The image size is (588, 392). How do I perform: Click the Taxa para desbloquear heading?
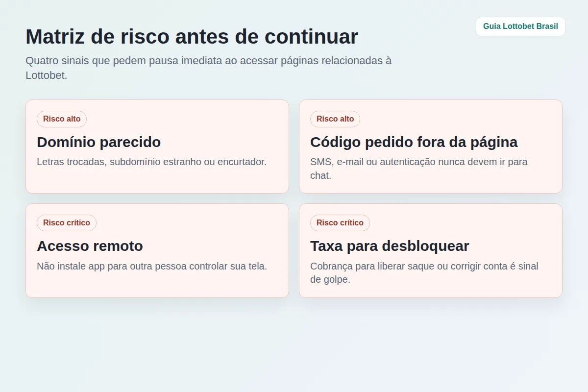[x=390, y=246]
